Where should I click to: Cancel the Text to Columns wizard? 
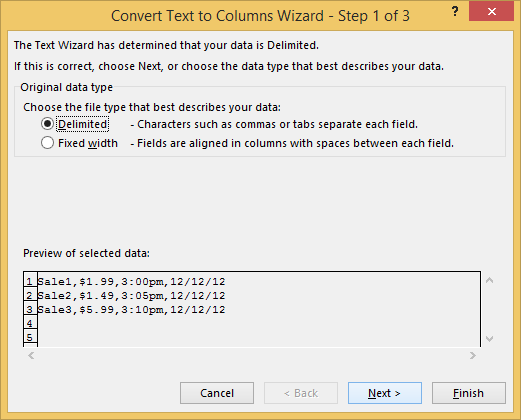click(x=217, y=393)
